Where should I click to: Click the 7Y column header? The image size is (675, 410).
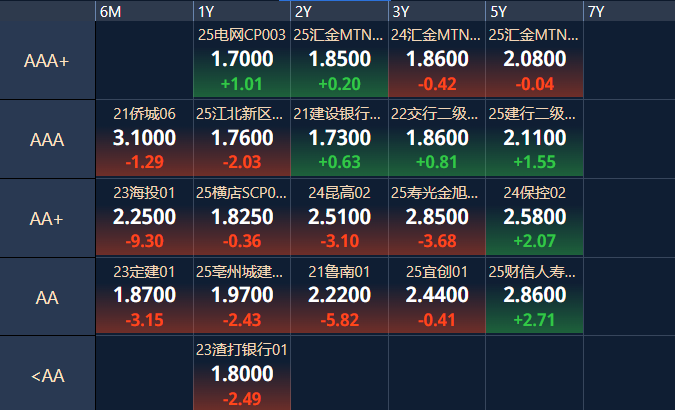629,11
